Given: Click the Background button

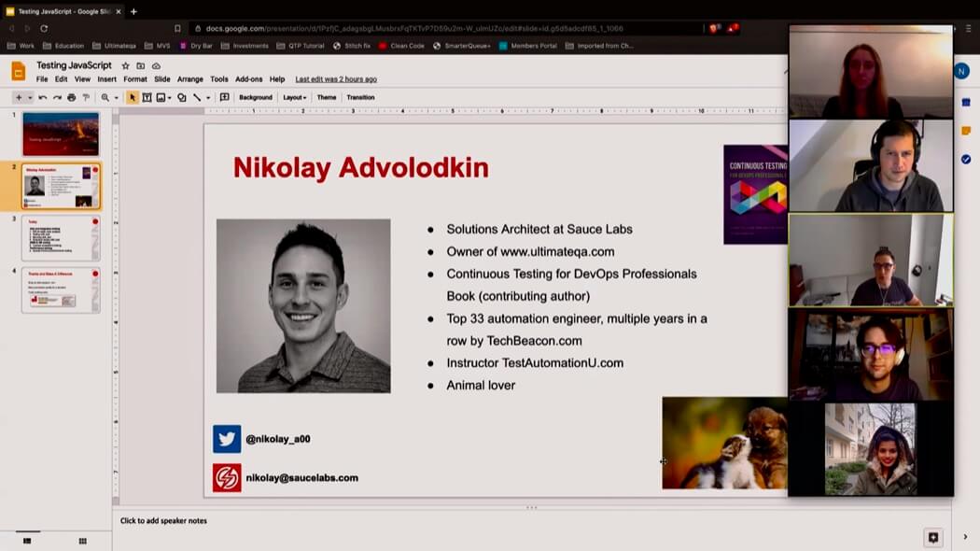Looking at the screenshot, I should (256, 97).
